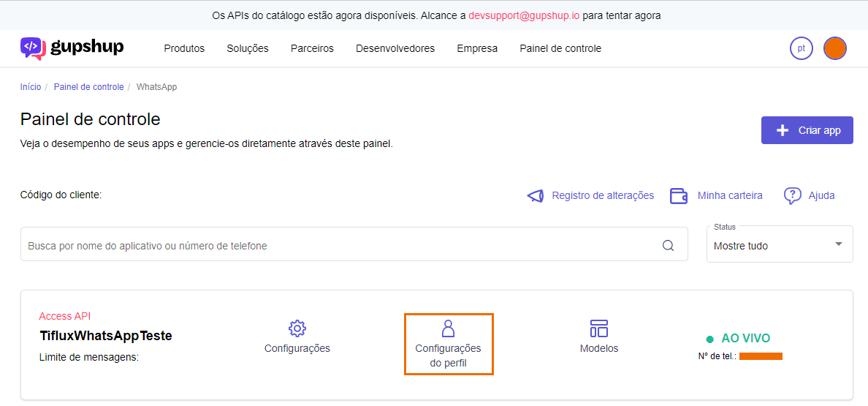868x406 pixels.
Task: Click the plus icon in Criar app
Action: [x=783, y=131]
